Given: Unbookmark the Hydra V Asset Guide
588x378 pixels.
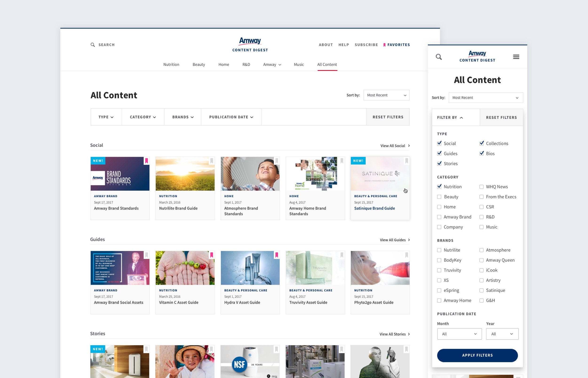Looking at the screenshot, I should [x=277, y=255].
